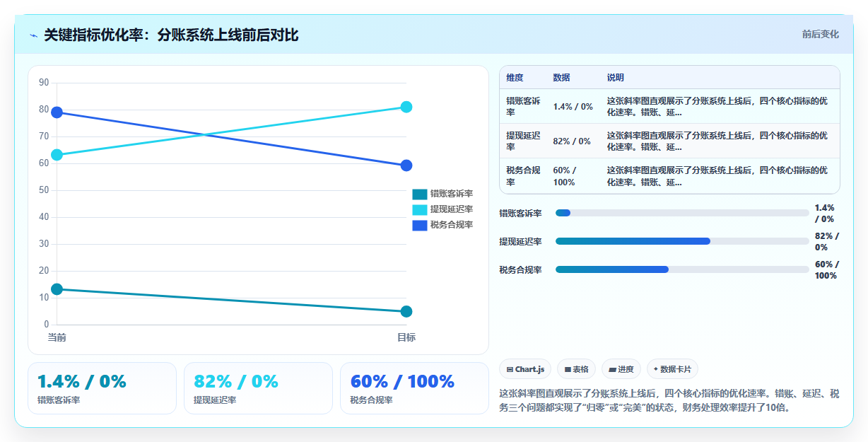The height and width of the screenshot is (442, 868).
Task: Toggle the 税务合规率 legend color box
Action: point(420,225)
